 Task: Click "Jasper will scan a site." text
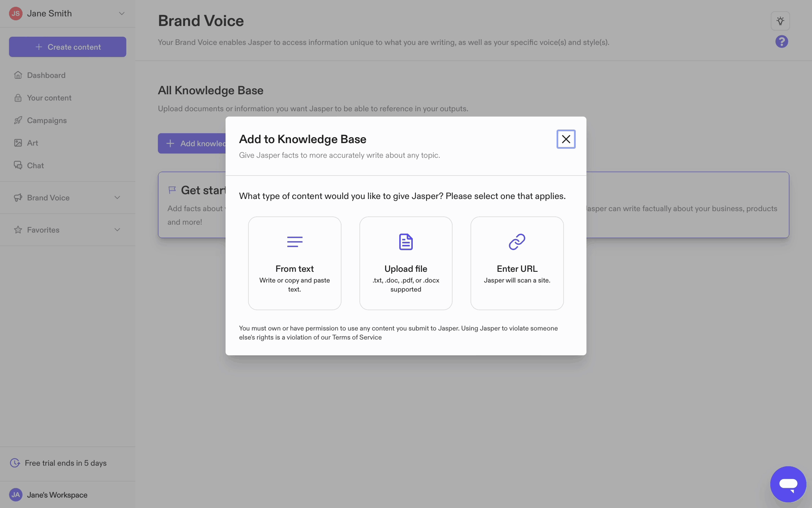[x=517, y=280]
